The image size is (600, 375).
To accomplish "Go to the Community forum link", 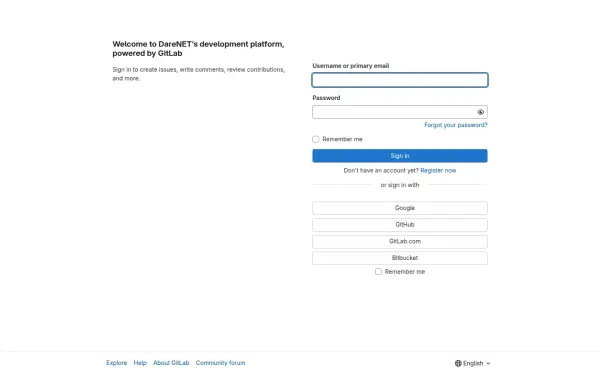I will click(x=220, y=363).
